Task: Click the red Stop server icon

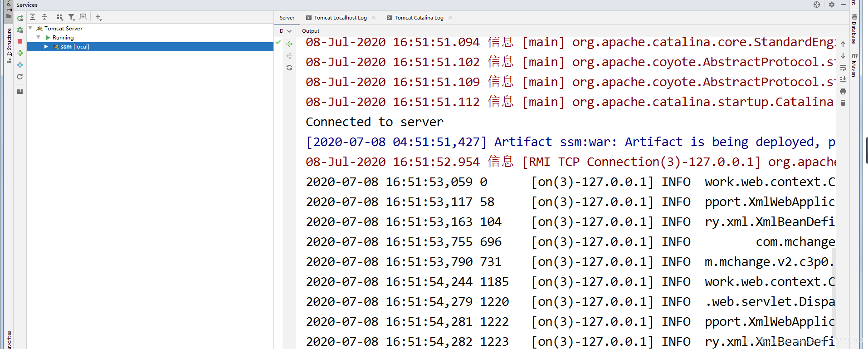Action: click(20, 41)
